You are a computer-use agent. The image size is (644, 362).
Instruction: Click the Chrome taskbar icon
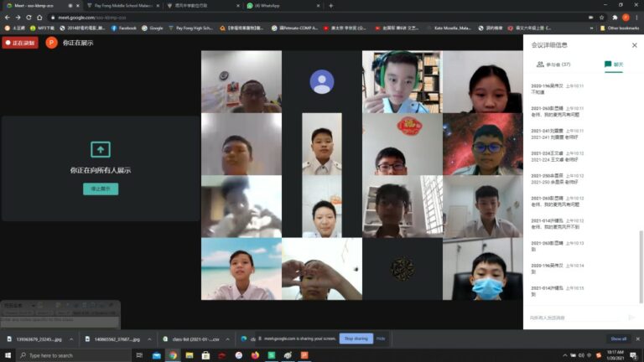[173, 355]
